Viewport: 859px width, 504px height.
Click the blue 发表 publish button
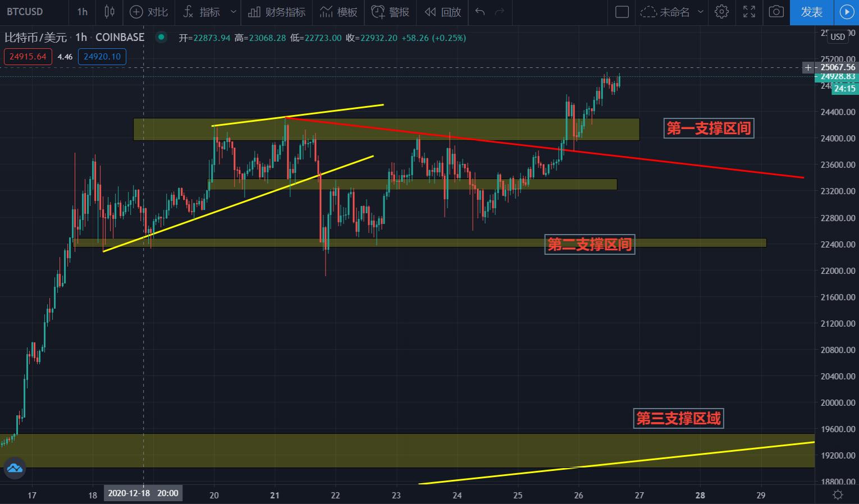click(811, 12)
